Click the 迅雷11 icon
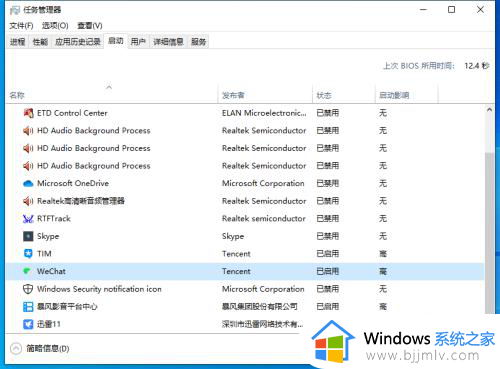500x369 pixels. pyautogui.click(x=28, y=324)
